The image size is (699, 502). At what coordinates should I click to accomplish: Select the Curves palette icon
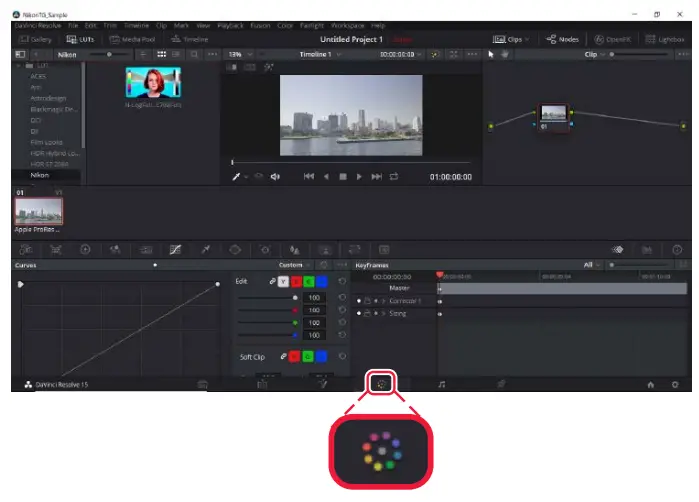pyautogui.click(x=176, y=249)
